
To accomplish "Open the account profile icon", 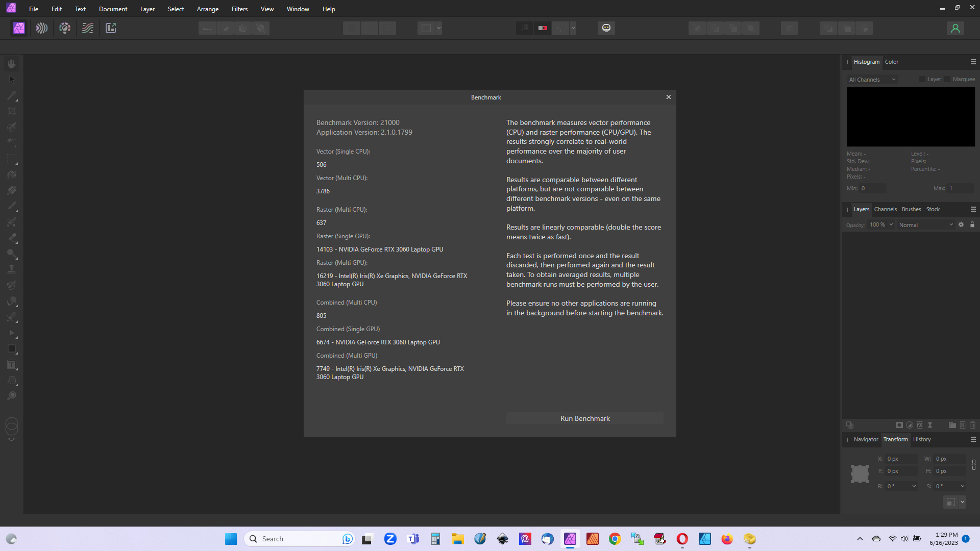I will pyautogui.click(x=955, y=28).
